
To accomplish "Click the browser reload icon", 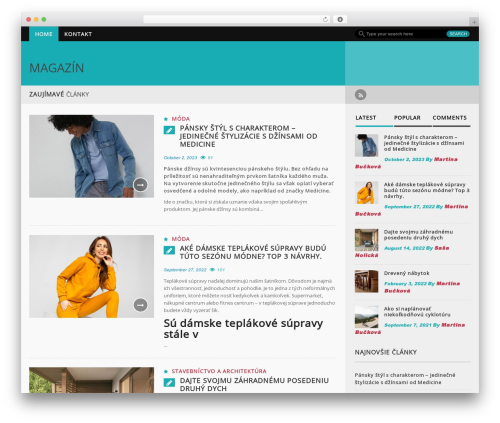I will (325, 20).
